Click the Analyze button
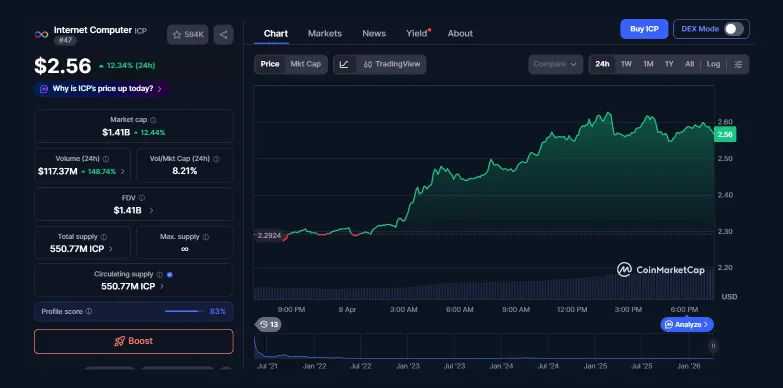 click(687, 325)
